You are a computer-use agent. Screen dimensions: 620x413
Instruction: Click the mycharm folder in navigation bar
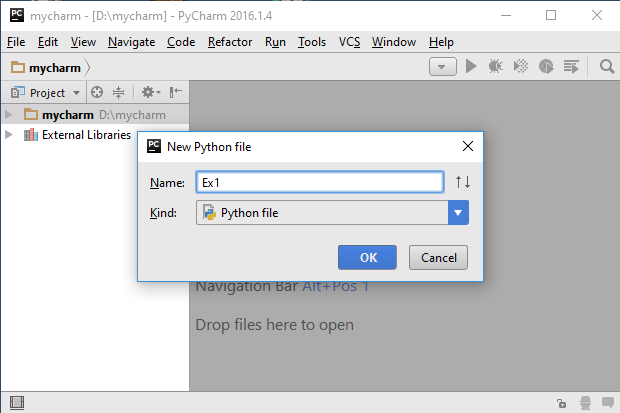[46, 68]
